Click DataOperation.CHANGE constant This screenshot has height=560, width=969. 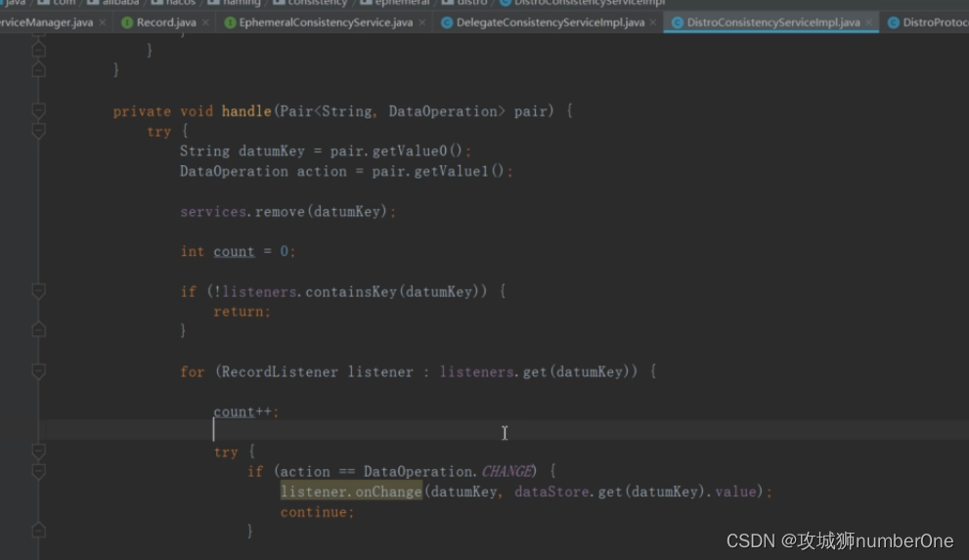coord(448,472)
